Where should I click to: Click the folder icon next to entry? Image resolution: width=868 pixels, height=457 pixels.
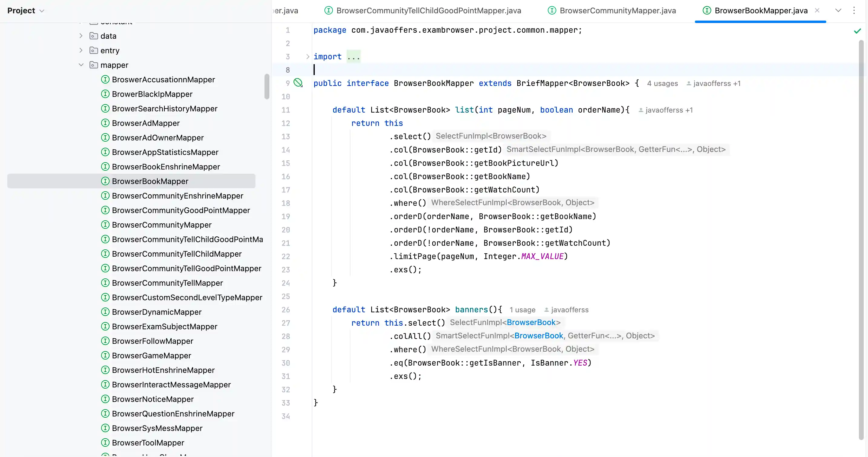tap(94, 50)
